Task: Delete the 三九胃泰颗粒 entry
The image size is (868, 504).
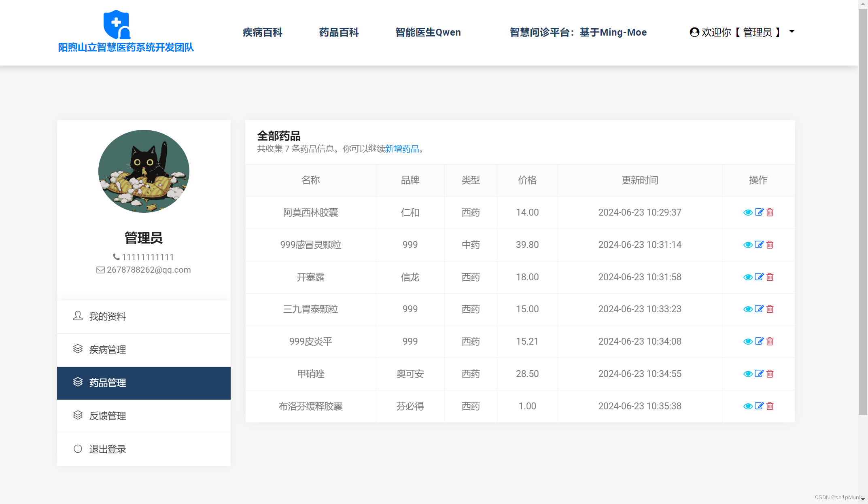Action: click(x=770, y=309)
